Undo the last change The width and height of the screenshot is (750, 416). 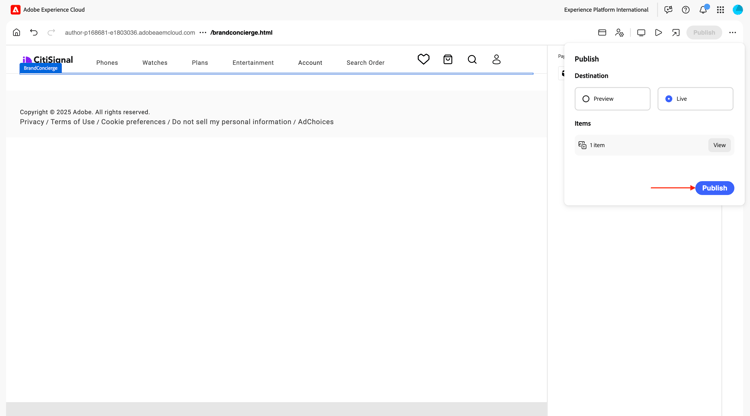33,33
